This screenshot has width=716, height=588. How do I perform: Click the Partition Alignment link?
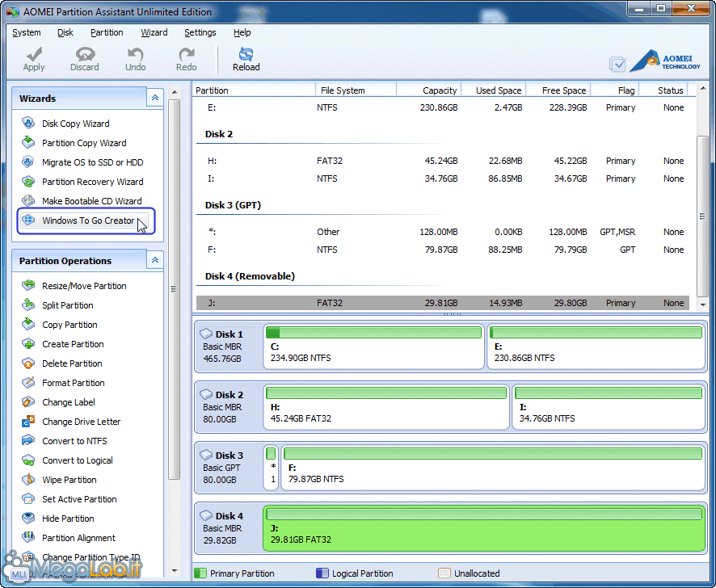click(x=78, y=538)
